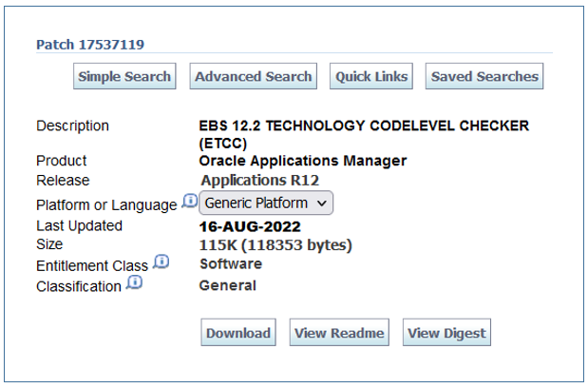Image resolution: width=588 pixels, height=388 pixels.
Task: Click the View Digest button
Action: (446, 333)
